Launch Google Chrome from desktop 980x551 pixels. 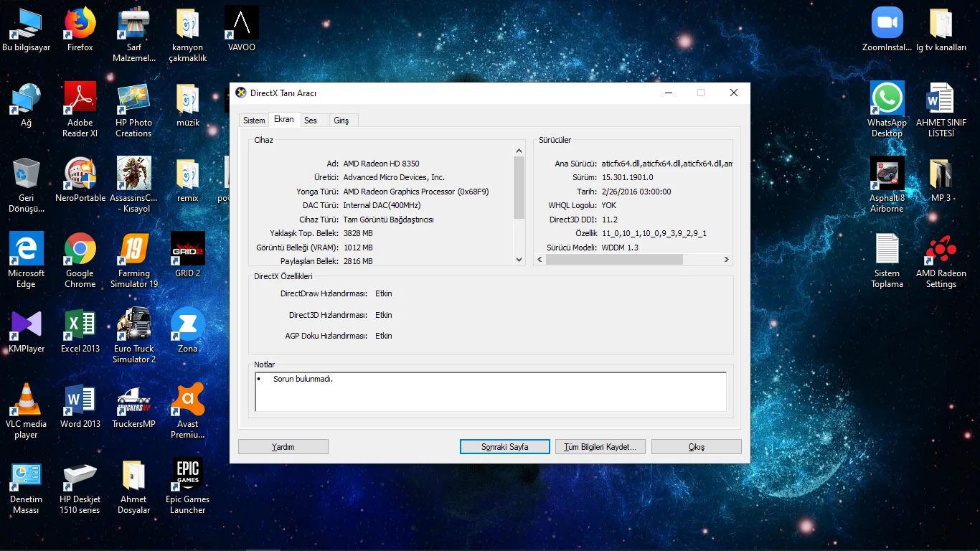(x=80, y=261)
